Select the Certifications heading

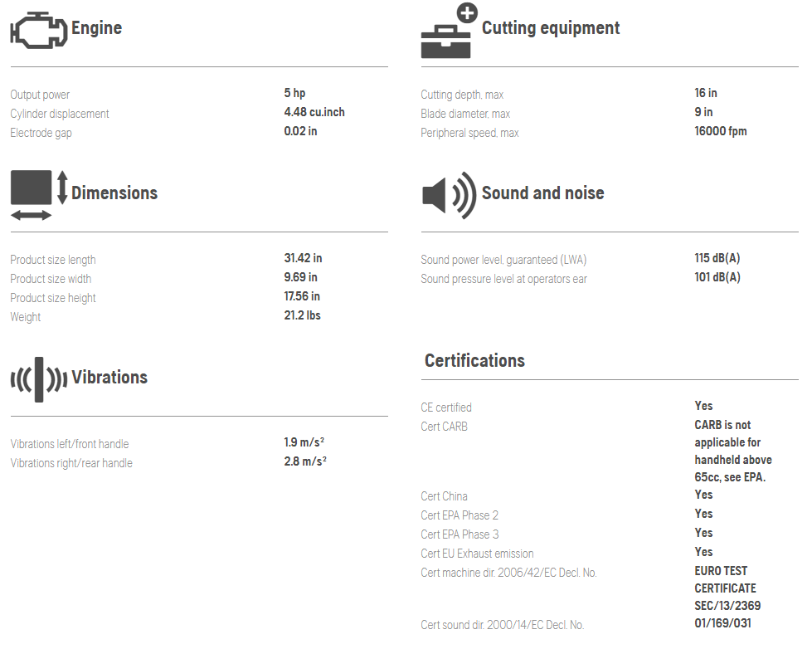[474, 361]
